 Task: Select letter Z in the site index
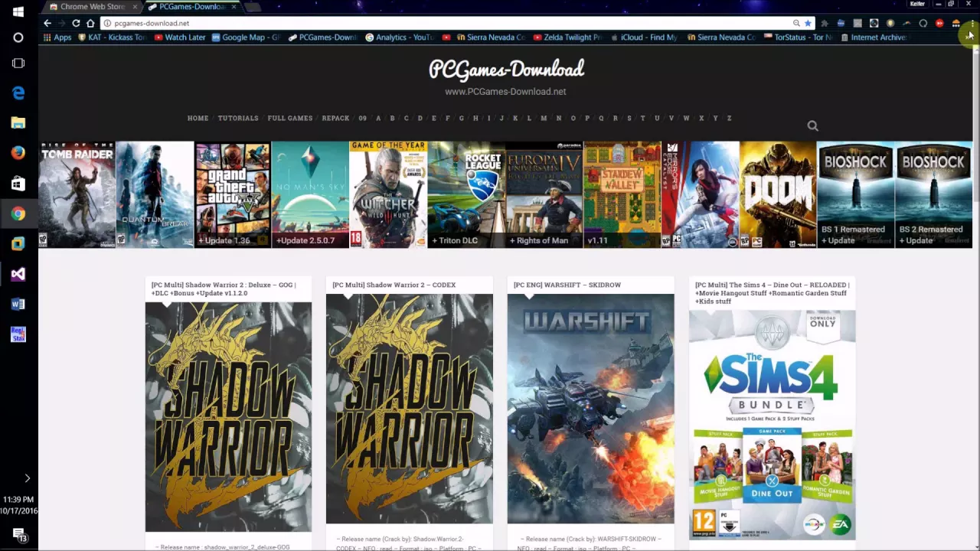point(729,119)
